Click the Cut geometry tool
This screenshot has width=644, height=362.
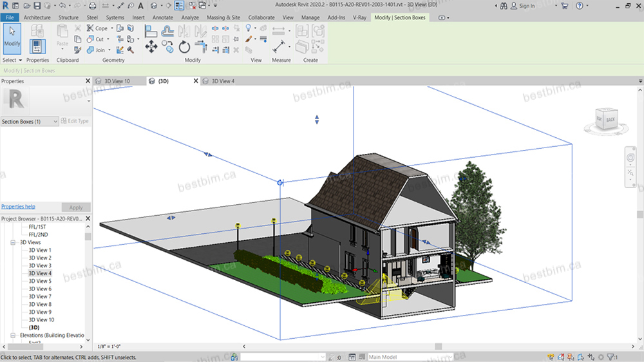[95, 39]
